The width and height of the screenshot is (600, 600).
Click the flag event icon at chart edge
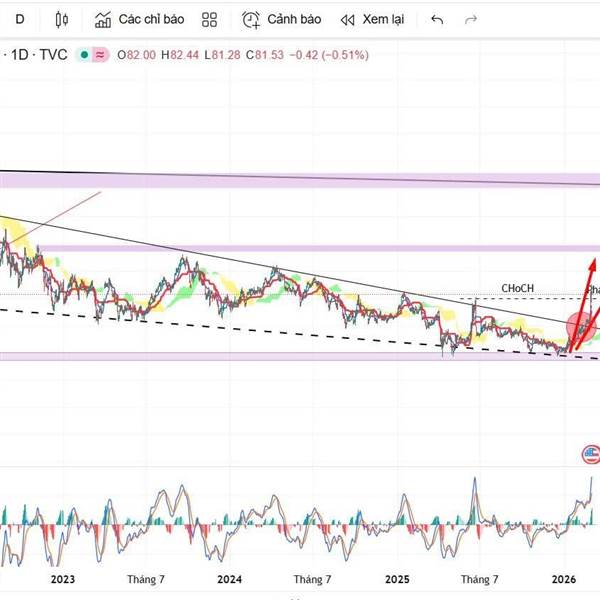(x=591, y=455)
